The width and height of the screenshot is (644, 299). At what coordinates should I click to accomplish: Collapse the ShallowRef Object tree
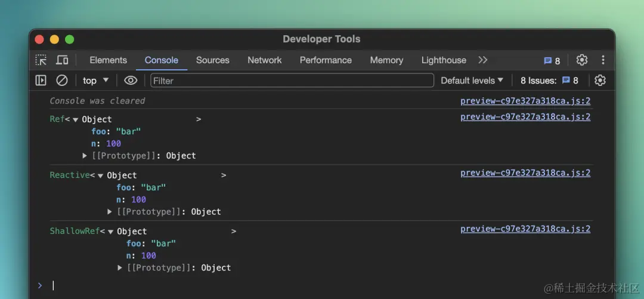[x=111, y=232]
